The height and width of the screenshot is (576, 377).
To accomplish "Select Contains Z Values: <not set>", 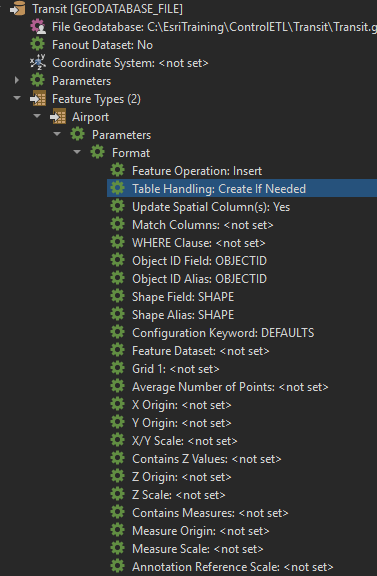I will [x=207, y=459].
